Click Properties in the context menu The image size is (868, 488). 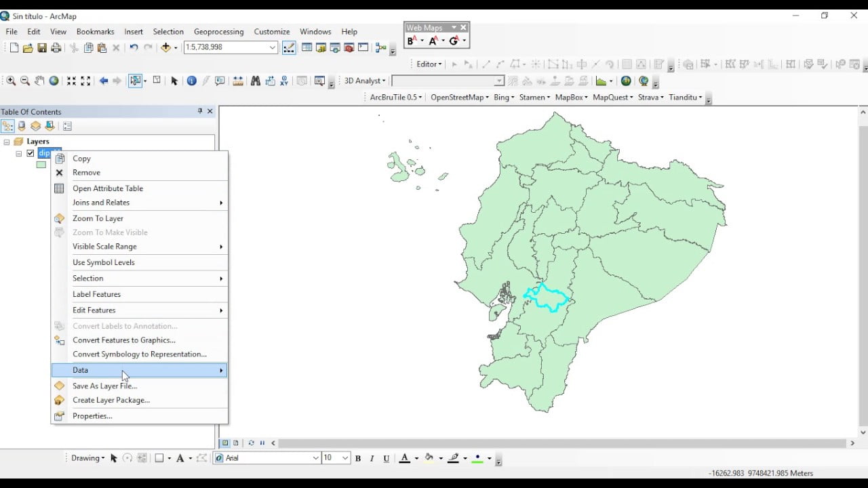(139, 416)
